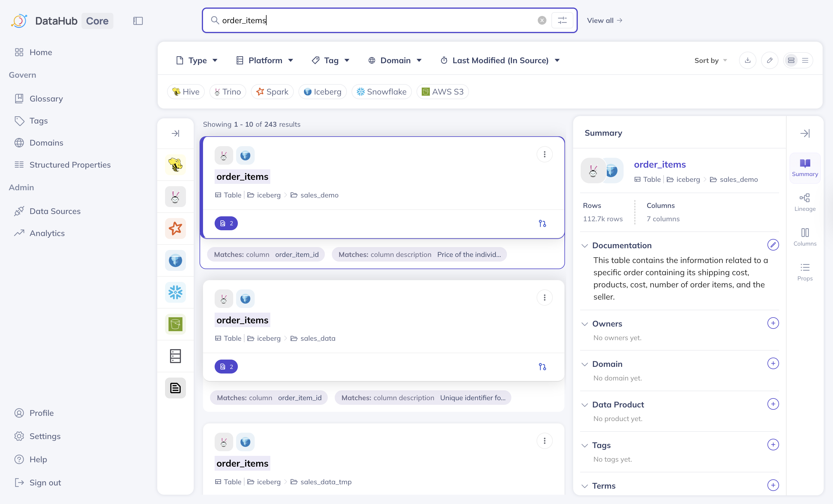Click the Snowflake icon in the platform sidebar
Screen dimensions: 833x504
pos(175,292)
